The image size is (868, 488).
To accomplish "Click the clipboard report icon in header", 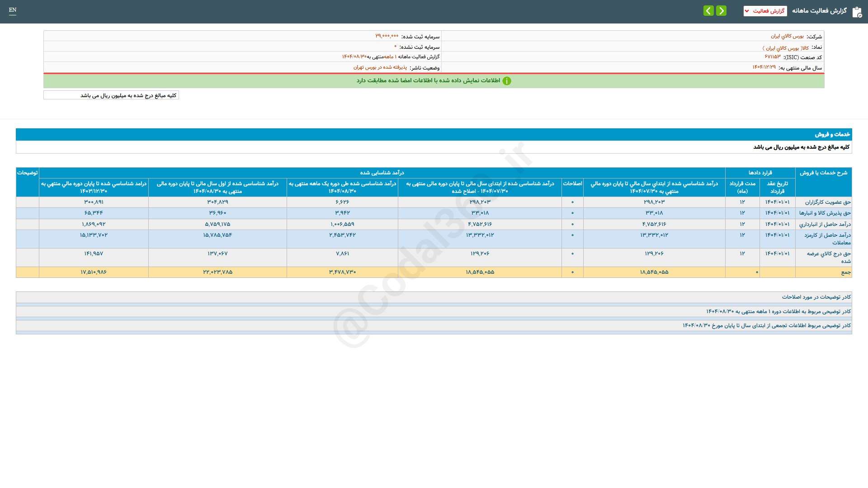I will pyautogui.click(x=857, y=12).
